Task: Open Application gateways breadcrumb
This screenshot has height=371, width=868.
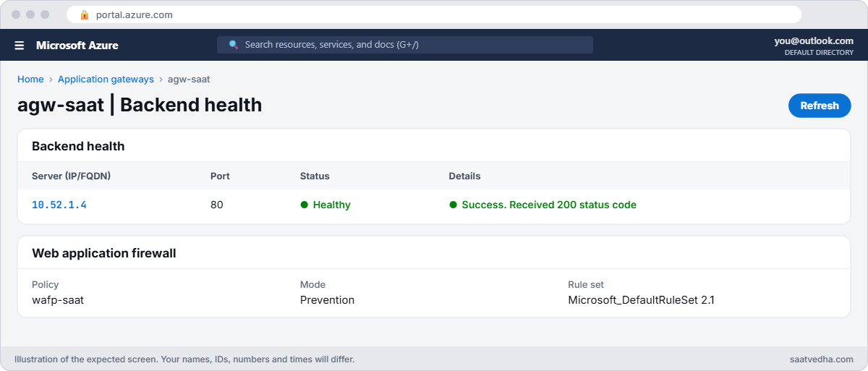Action: (x=106, y=79)
